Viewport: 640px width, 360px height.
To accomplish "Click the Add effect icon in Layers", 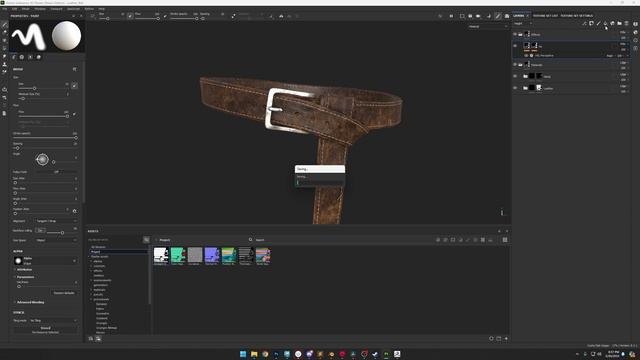I will (584, 24).
